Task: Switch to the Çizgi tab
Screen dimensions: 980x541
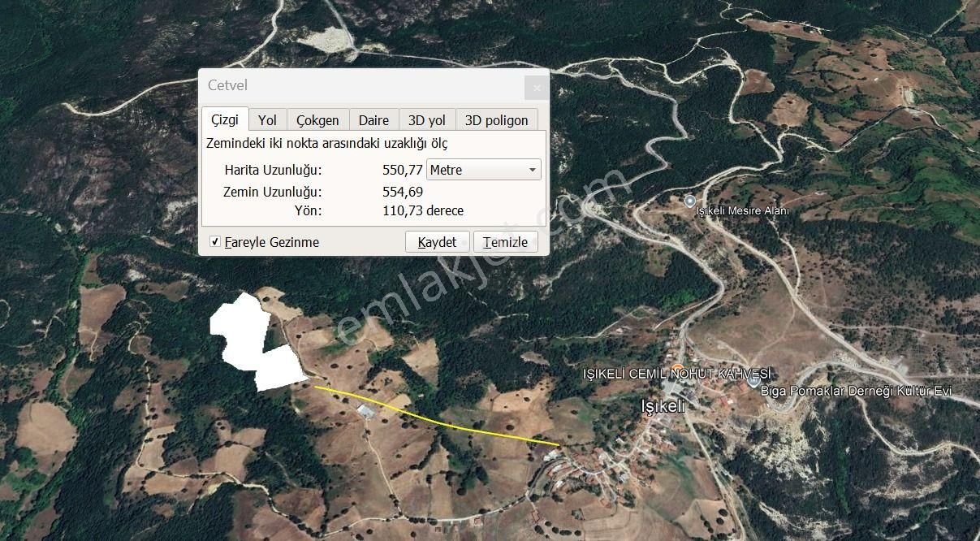Action: coord(225,119)
